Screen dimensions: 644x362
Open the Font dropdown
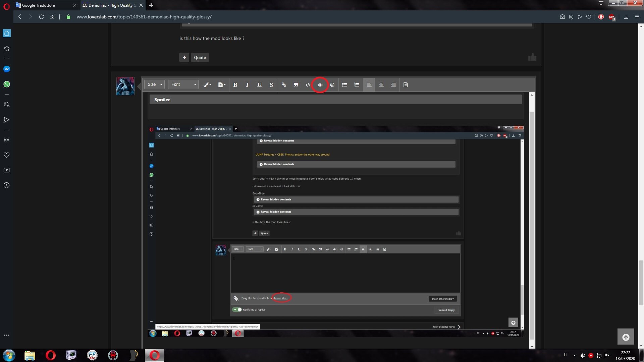[183, 84]
